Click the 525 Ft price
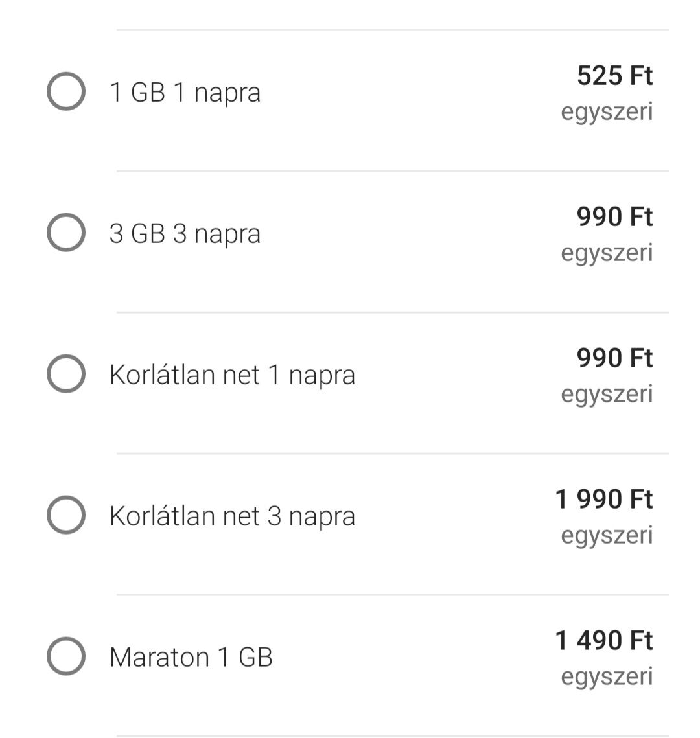Viewport: 700px width, 738px height. [615, 76]
